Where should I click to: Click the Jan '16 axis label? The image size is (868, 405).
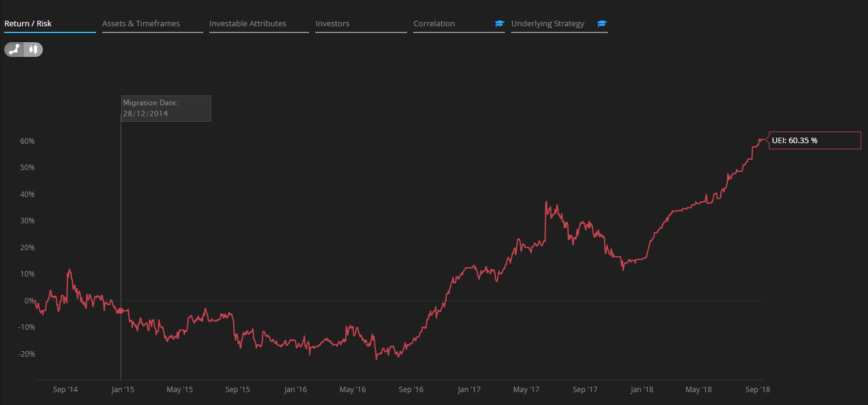(296, 389)
